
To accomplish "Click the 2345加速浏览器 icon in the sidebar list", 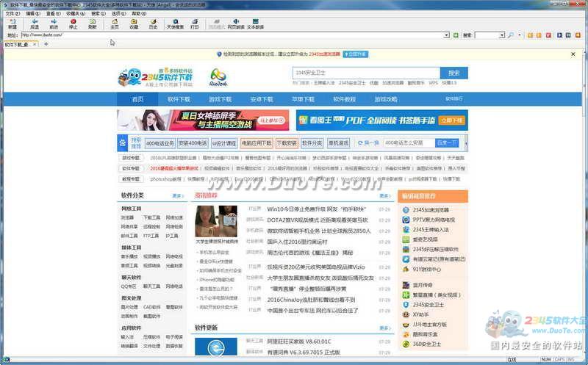I will pyautogui.click(x=406, y=210).
